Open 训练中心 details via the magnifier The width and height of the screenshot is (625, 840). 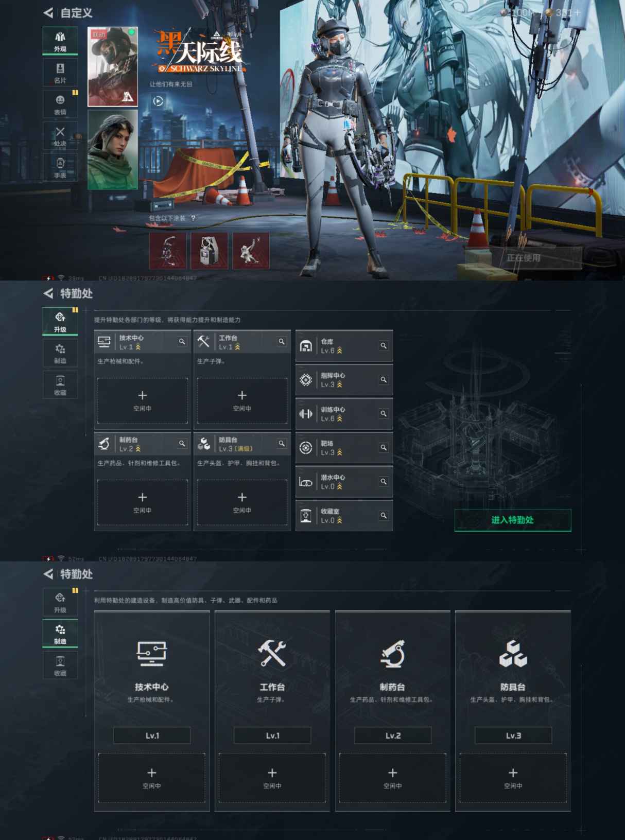click(384, 414)
